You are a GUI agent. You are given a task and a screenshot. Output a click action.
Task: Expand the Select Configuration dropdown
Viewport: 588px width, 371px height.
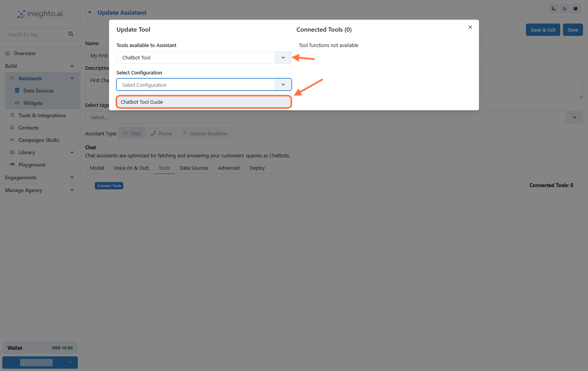tap(283, 84)
